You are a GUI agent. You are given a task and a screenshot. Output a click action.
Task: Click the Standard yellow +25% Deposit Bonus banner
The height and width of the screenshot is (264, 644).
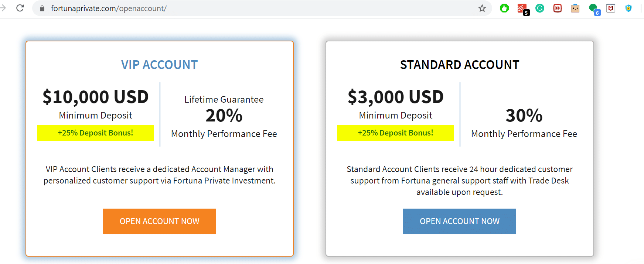tap(395, 133)
